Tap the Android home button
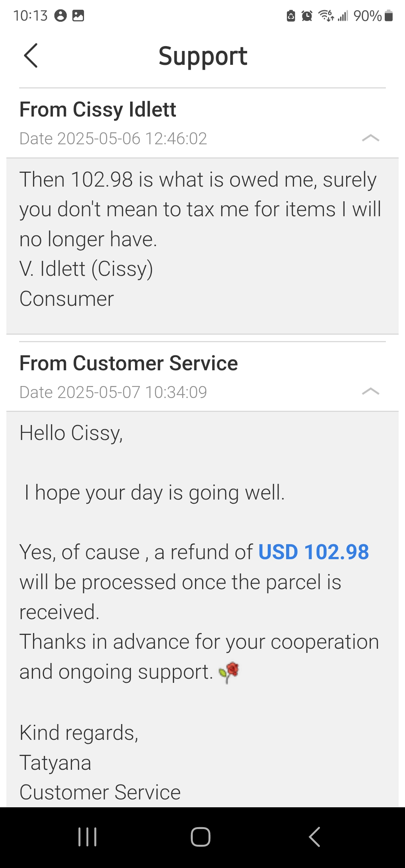405x868 pixels. (x=201, y=837)
